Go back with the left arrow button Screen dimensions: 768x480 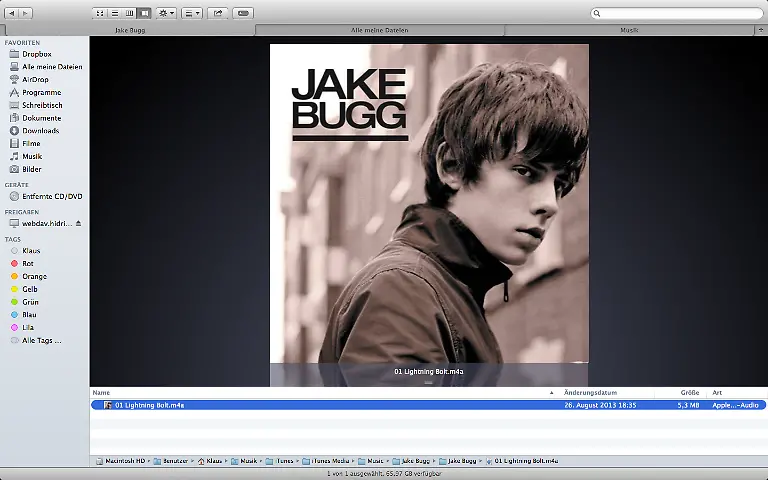pos(12,13)
